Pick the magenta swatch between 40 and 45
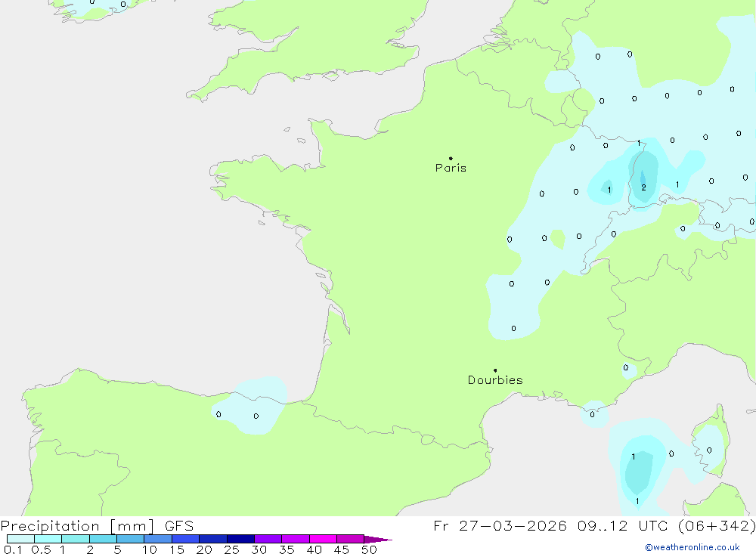 click(323, 539)
